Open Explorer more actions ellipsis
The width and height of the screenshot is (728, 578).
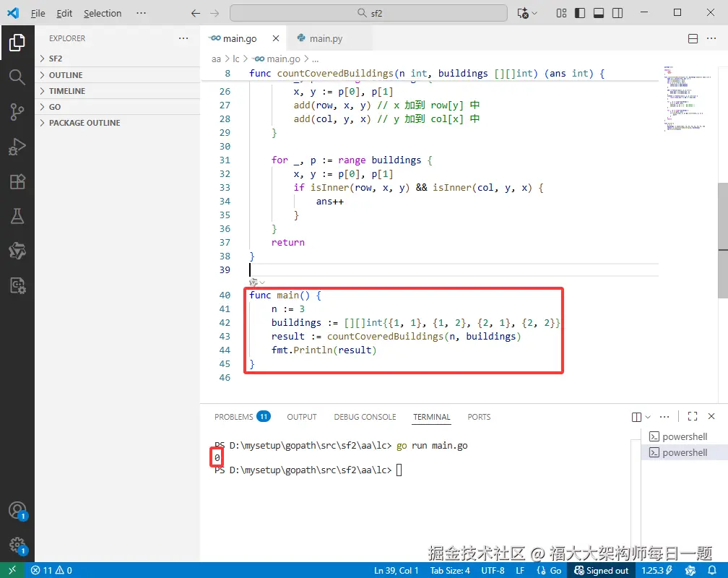183,38
